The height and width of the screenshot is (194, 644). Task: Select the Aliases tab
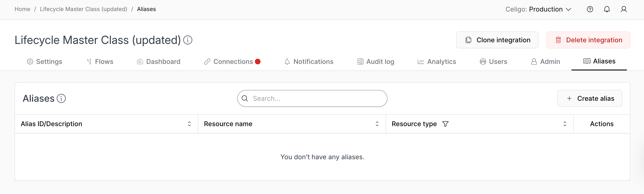(x=599, y=61)
